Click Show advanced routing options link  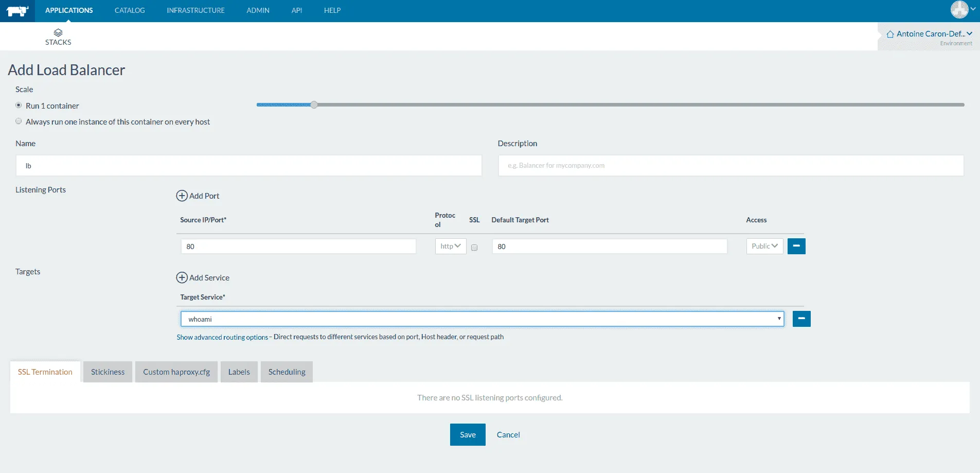[222, 337]
